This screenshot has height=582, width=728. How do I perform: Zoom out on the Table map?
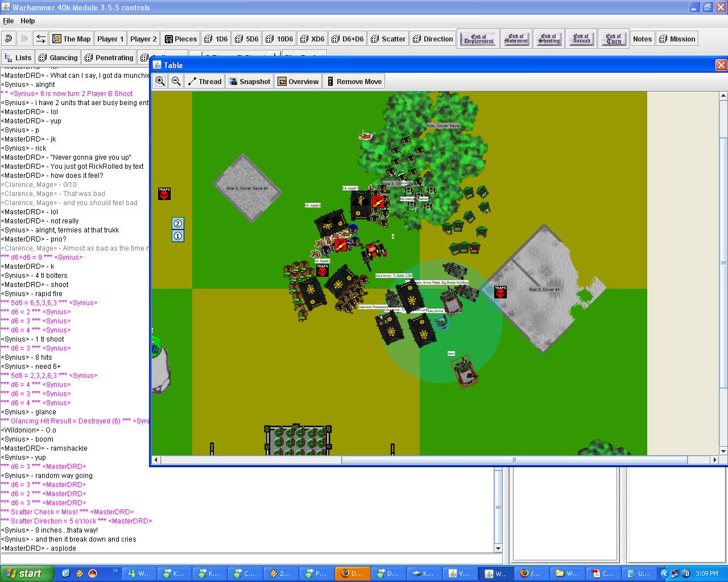[x=176, y=81]
